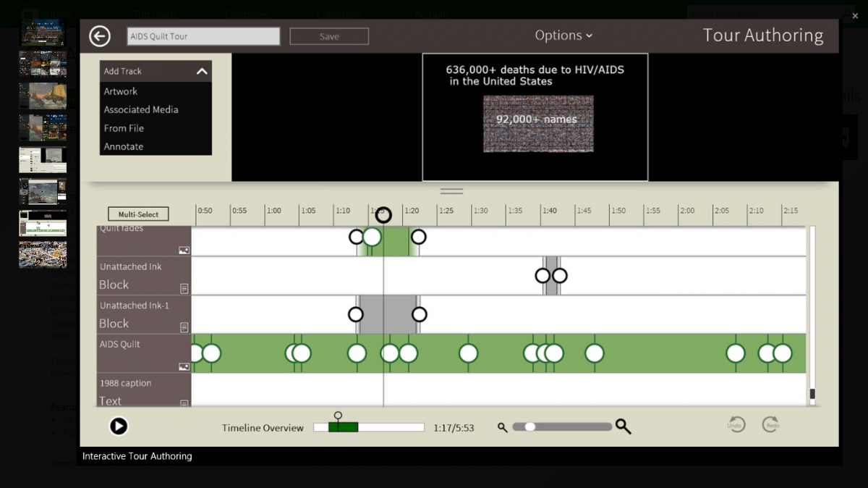
Task: Click the Interactive Tour Authoring caption
Action: [x=137, y=456]
